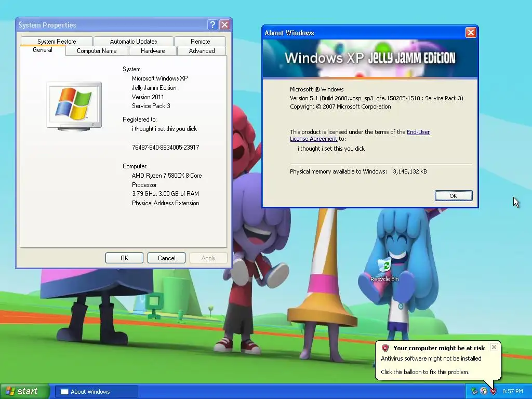The width and height of the screenshot is (532, 399).
Task: Click 'Microsoft ® Windows' in About Windows
Action: (316, 89)
